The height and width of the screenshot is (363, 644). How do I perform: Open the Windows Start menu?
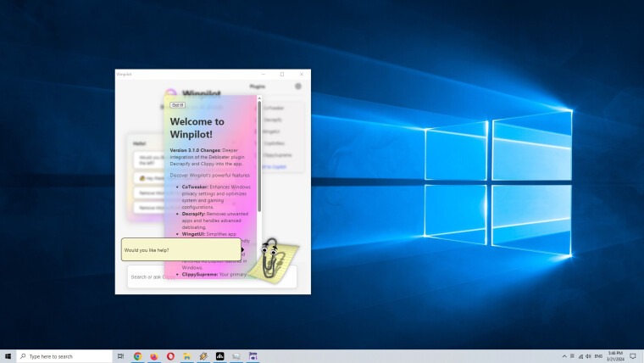coord(8,356)
